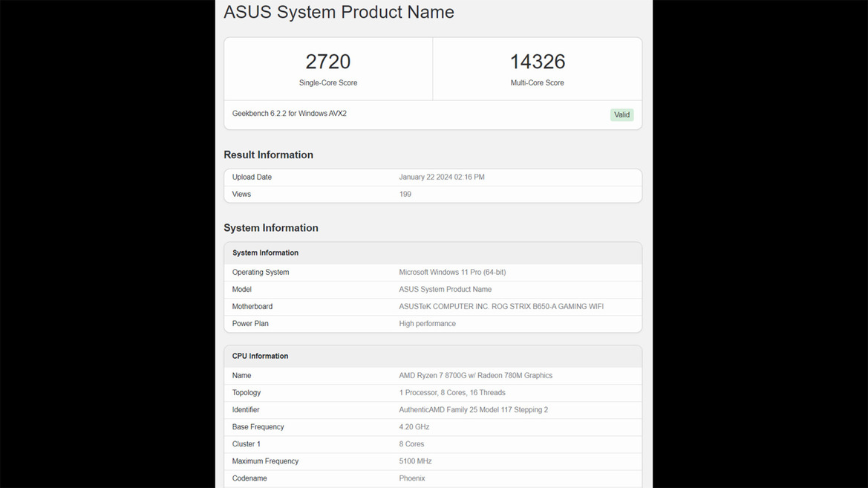The image size is (868, 488).
Task: Click the 'Result Information' heading
Action: click(x=269, y=155)
